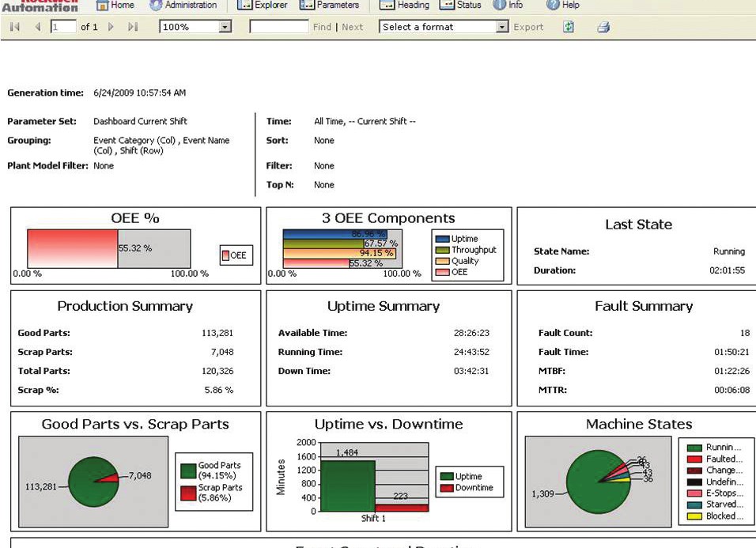Image resolution: width=756 pixels, height=548 pixels.
Task: Click the Faulted machine state legend swatch
Action: tap(694, 459)
